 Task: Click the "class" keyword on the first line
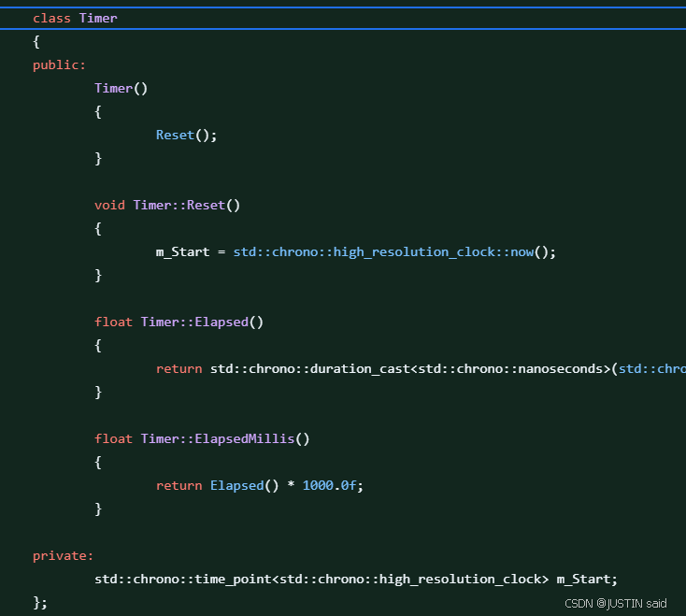51,18
